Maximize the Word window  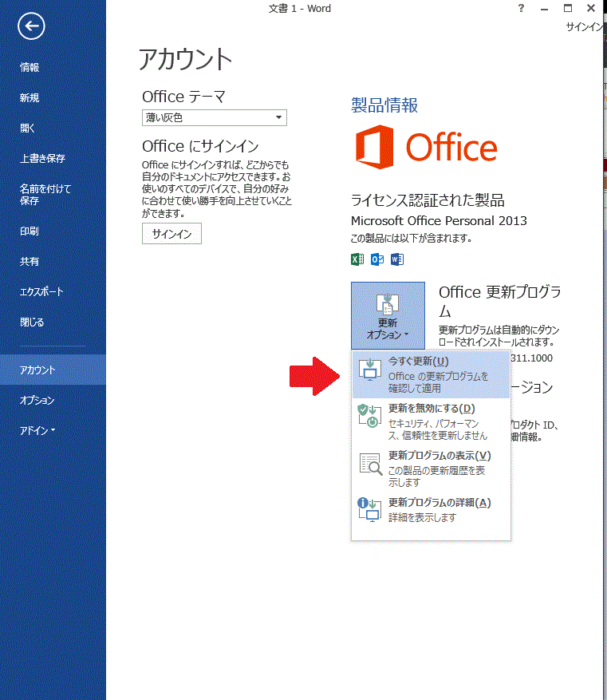(568, 8)
